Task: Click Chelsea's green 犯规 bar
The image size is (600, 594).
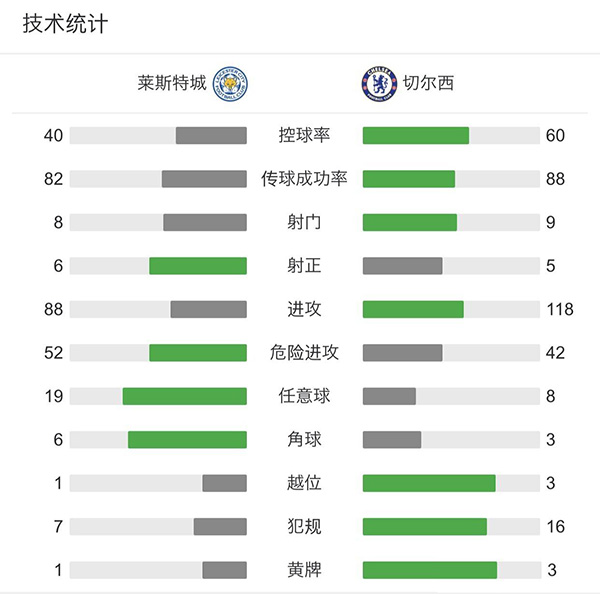Action: point(425,526)
